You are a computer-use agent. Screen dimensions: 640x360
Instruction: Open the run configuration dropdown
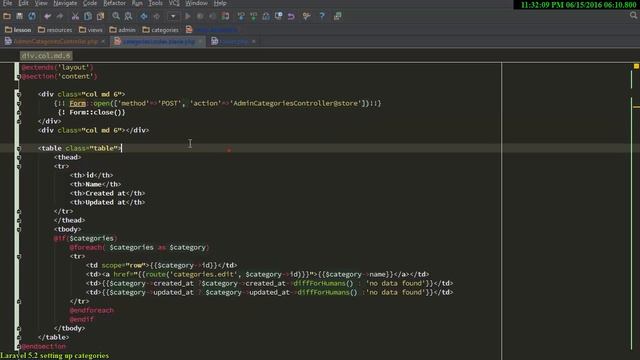(x=173, y=16)
